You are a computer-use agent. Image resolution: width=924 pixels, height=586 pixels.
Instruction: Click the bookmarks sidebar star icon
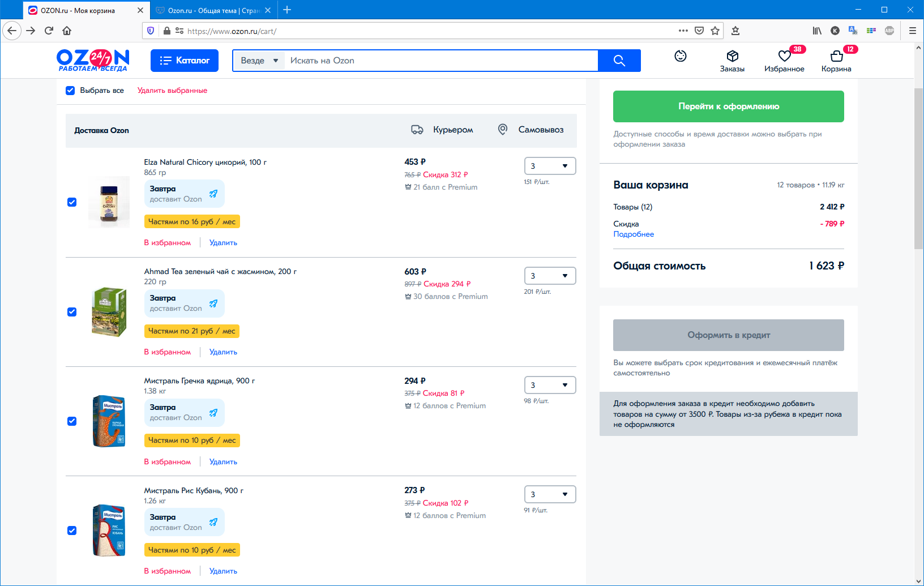click(x=735, y=31)
